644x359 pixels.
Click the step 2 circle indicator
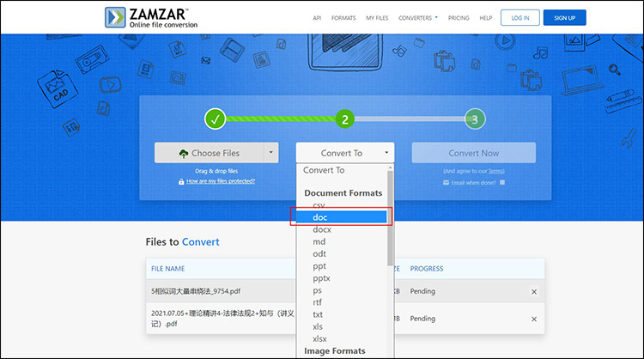click(345, 119)
